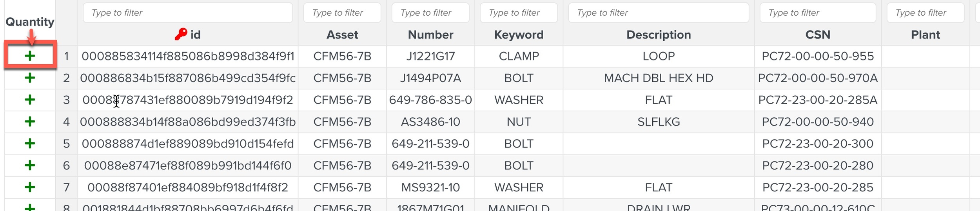Click the CSN column header

tap(818, 35)
